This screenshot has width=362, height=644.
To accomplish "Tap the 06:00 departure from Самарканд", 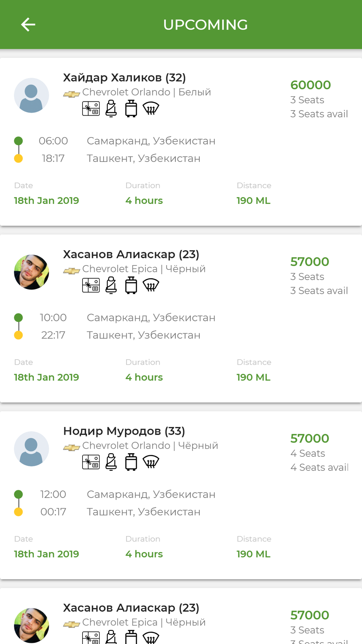I will (53, 141).
